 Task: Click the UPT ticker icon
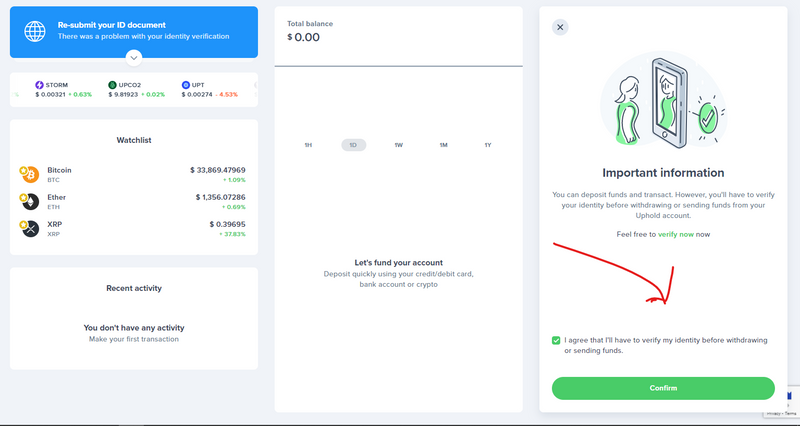[186, 85]
